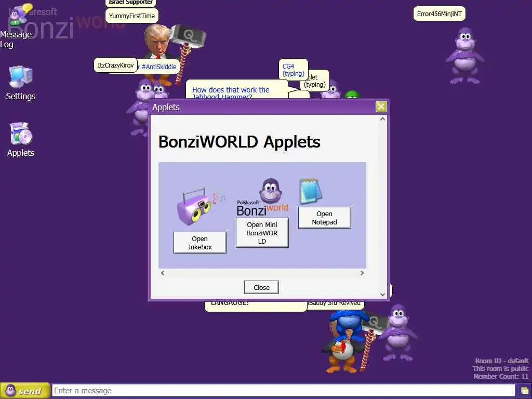Click the Error456MinjiNT name tag

[x=439, y=14]
